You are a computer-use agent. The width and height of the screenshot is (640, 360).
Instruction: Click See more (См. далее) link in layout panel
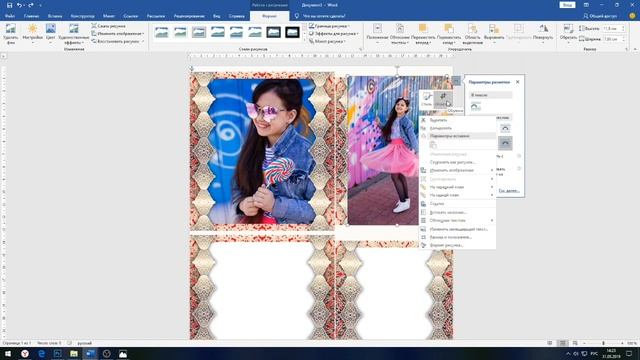(x=509, y=191)
